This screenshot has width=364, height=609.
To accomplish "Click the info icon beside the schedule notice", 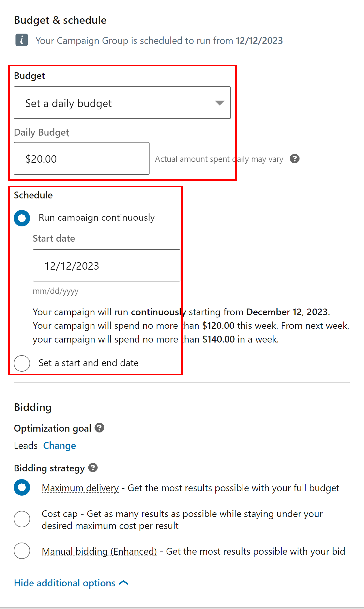I will pos(22,40).
